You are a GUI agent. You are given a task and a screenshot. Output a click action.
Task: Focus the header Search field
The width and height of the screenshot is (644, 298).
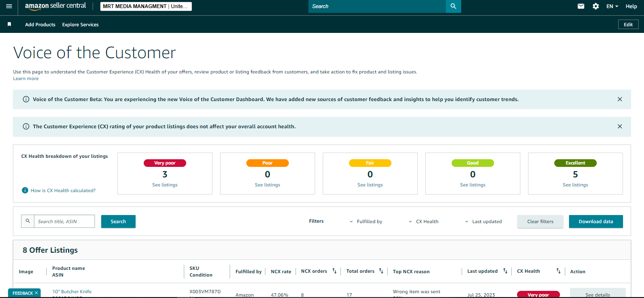point(377,6)
